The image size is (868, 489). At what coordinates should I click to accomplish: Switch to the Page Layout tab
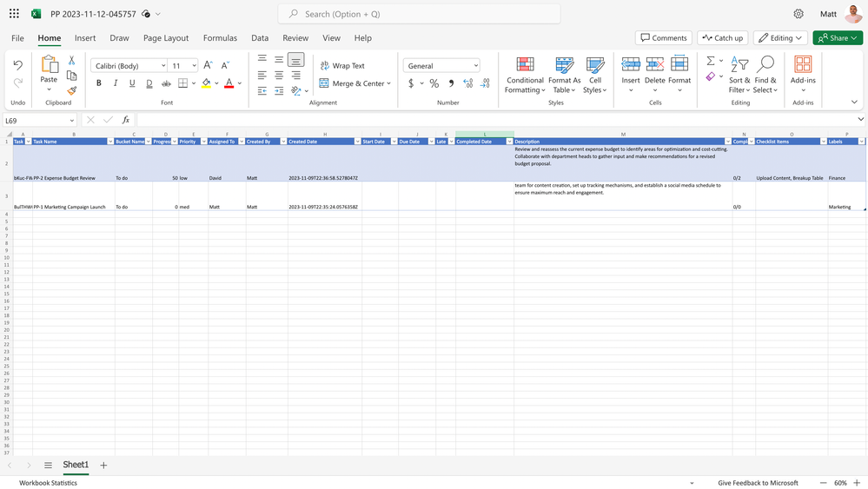(x=166, y=38)
